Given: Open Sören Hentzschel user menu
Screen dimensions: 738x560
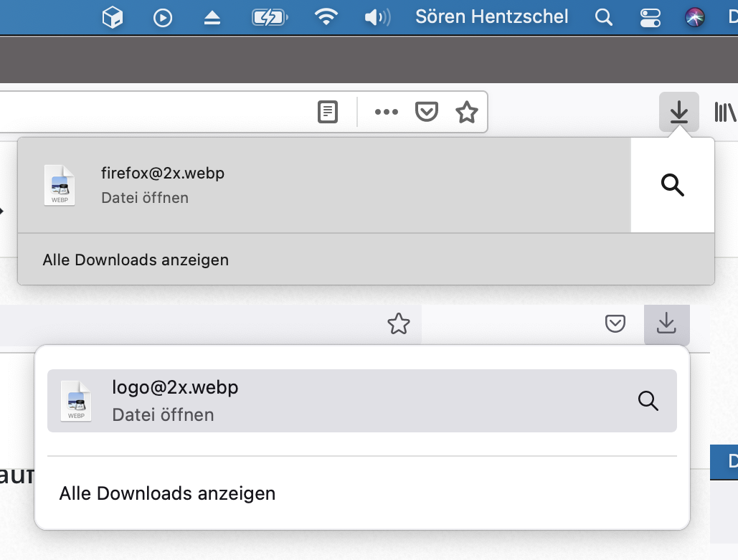Looking at the screenshot, I should click(x=491, y=17).
